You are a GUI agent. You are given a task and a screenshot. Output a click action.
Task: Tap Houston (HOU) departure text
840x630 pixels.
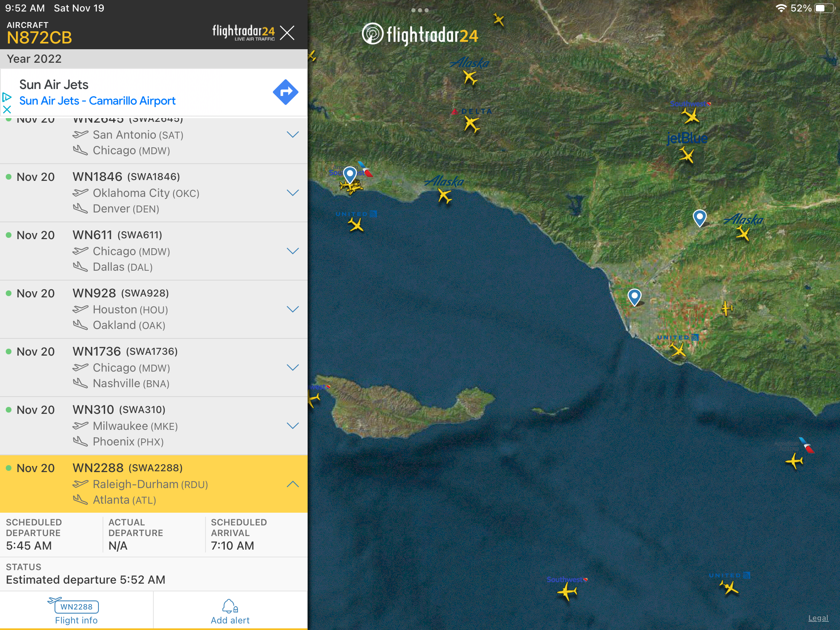point(130,310)
